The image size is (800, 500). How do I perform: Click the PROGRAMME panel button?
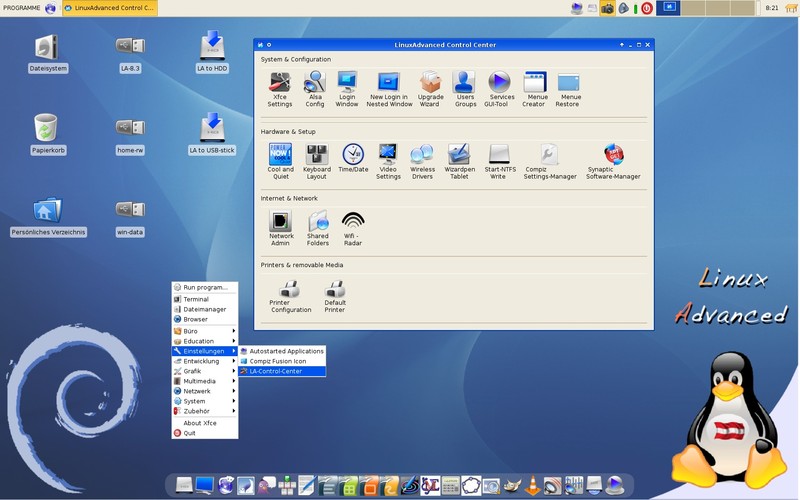[x=21, y=8]
